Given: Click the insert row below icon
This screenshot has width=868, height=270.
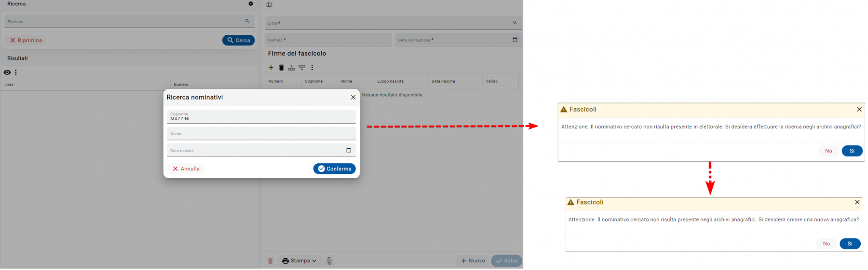Looking at the screenshot, I should [x=302, y=68].
